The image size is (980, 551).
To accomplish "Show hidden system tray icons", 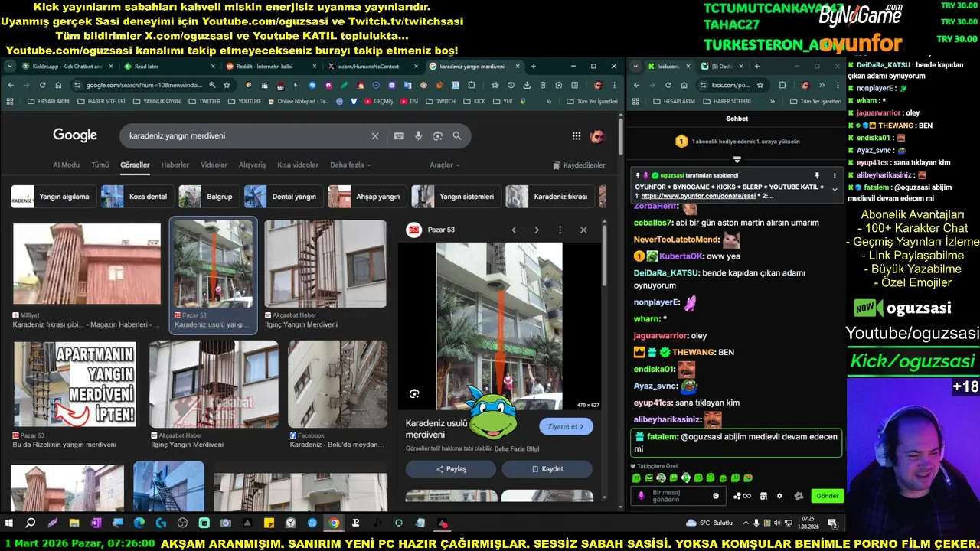I will pos(746,523).
